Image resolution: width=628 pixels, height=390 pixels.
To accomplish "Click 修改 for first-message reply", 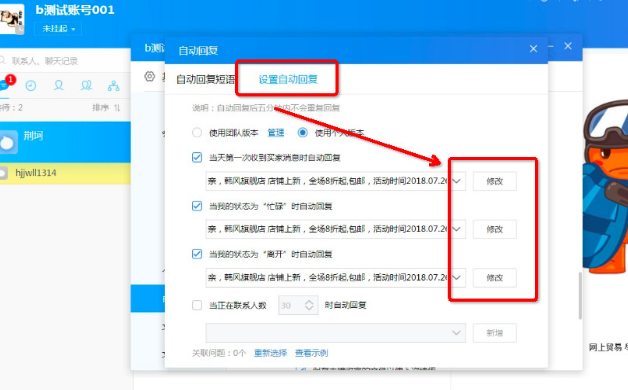I will [495, 181].
